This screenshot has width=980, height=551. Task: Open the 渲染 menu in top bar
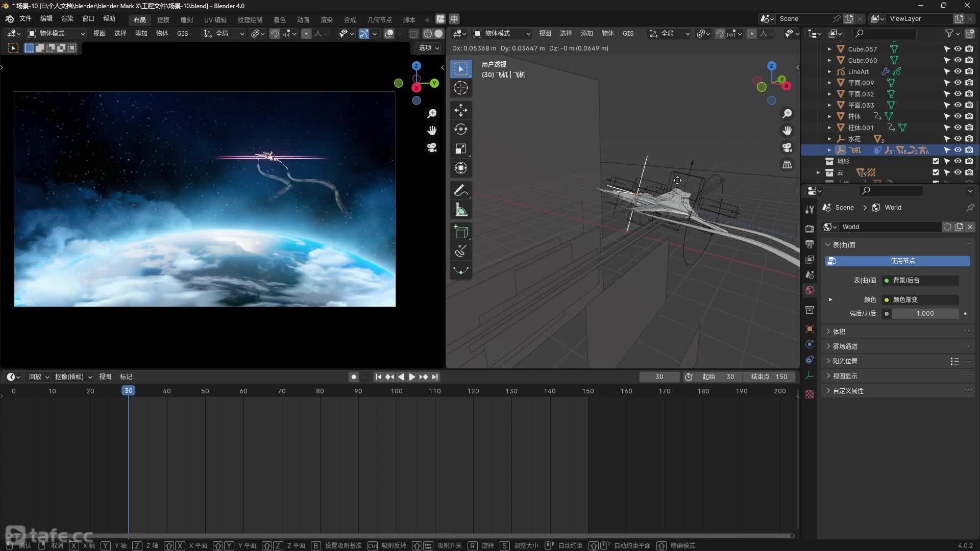pos(67,18)
